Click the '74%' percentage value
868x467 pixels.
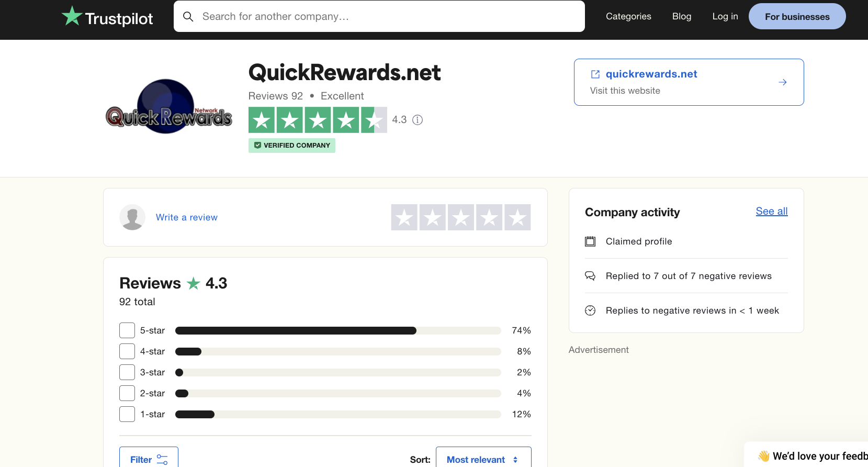coord(521,330)
